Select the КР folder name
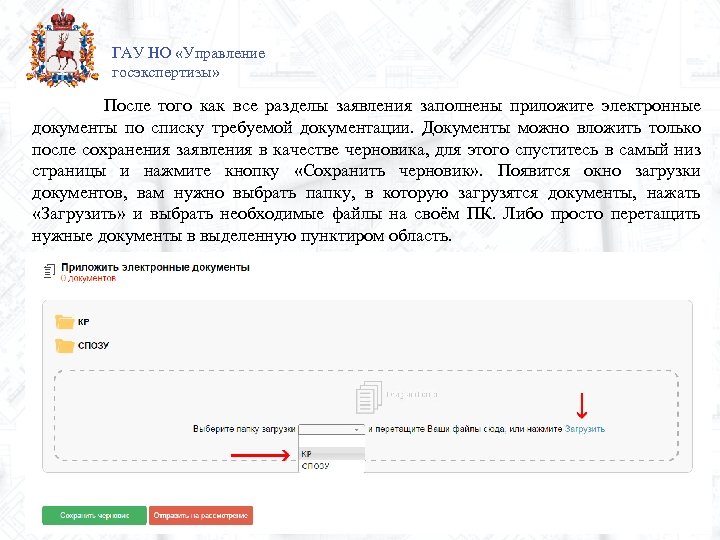Image resolution: width=720 pixels, height=540 pixels. [84, 322]
